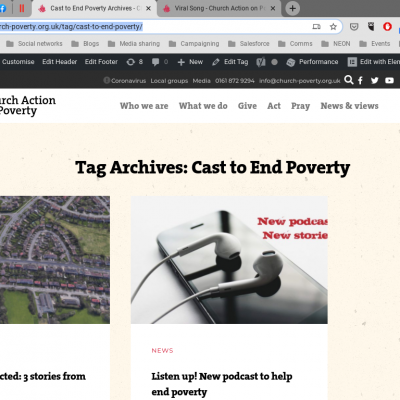Click the NEWS category label
400x400 pixels.
162,351
